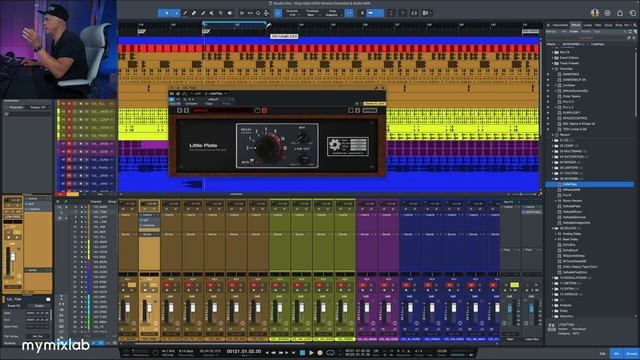Click the first mixer channel fader
640x360 pixels.
coord(127,307)
